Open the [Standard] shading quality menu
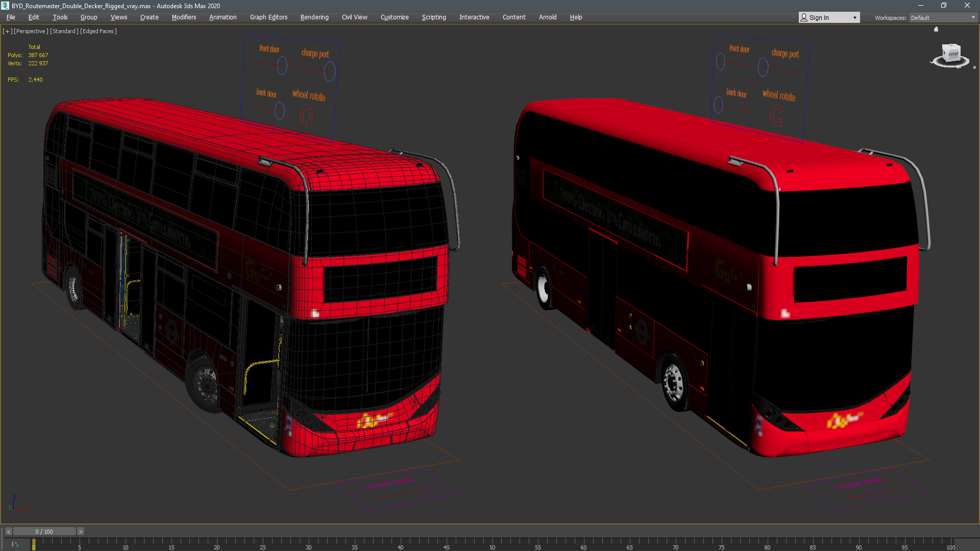 [64, 31]
